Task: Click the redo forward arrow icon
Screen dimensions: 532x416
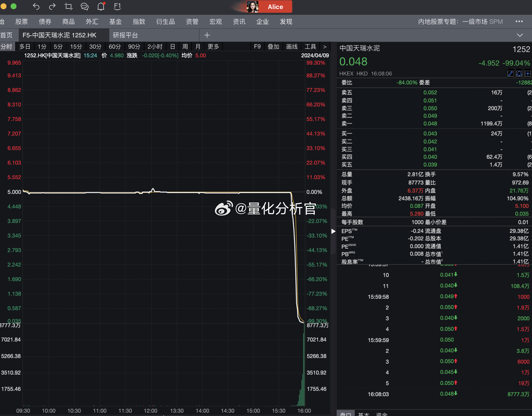Action: click(52, 7)
